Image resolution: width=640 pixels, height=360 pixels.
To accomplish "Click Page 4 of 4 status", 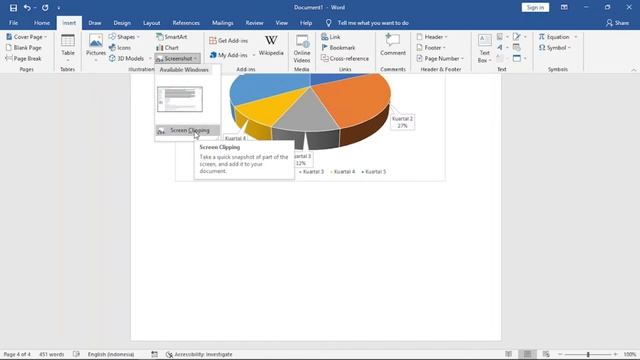I will (17, 354).
